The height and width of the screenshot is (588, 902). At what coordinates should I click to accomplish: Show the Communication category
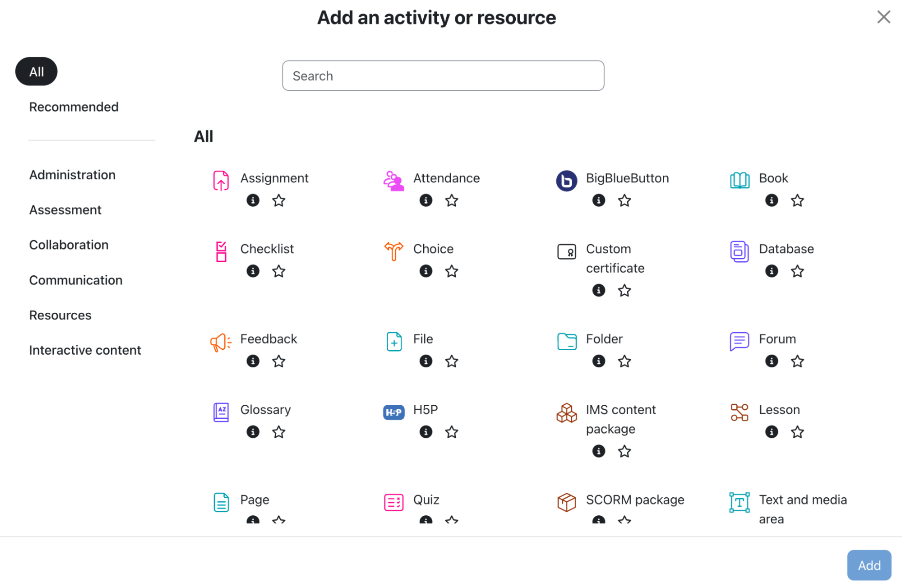pyautogui.click(x=75, y=280)
